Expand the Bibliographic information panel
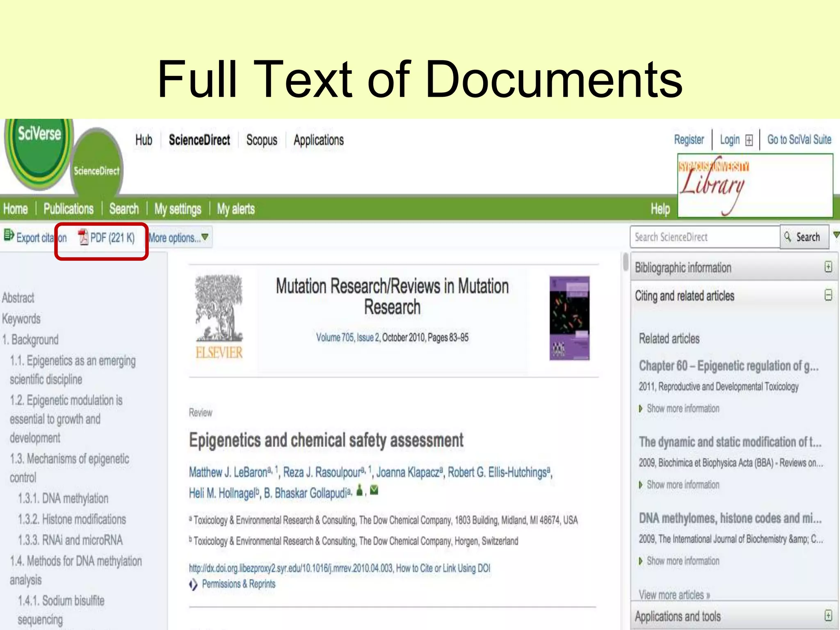The height and width of the screenshot is (630, 840). 828,267
